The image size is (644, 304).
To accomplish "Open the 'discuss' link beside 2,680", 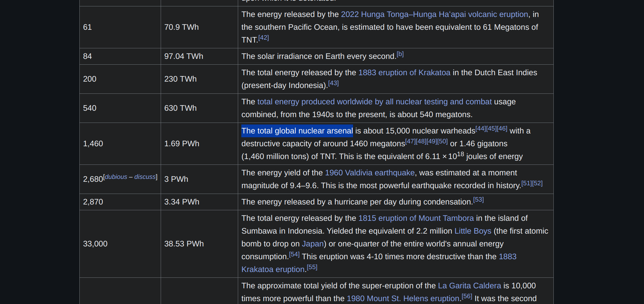I will (x=145, y=177).
